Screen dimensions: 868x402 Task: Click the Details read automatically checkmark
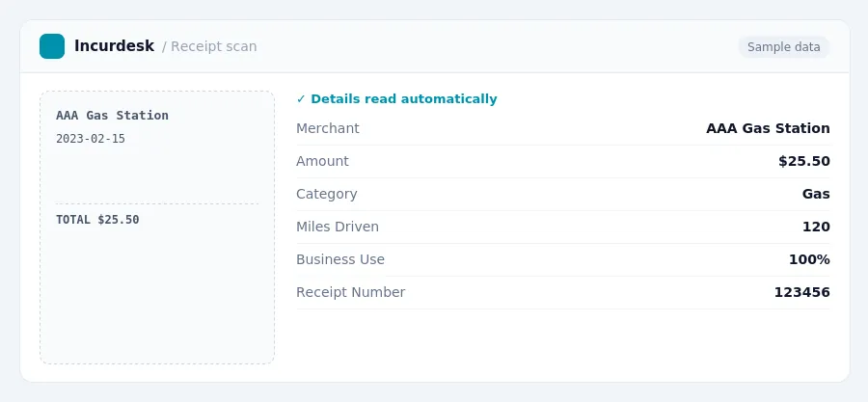tap(301, 99)
